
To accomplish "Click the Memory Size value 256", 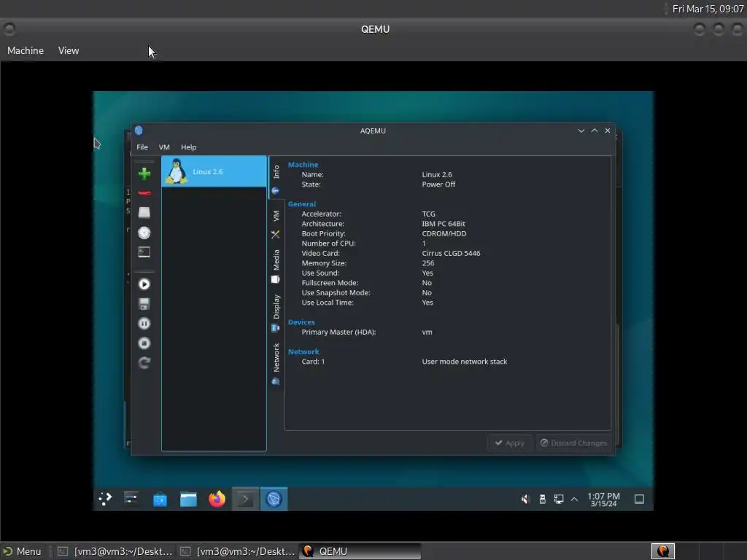I will coord(427,262).
